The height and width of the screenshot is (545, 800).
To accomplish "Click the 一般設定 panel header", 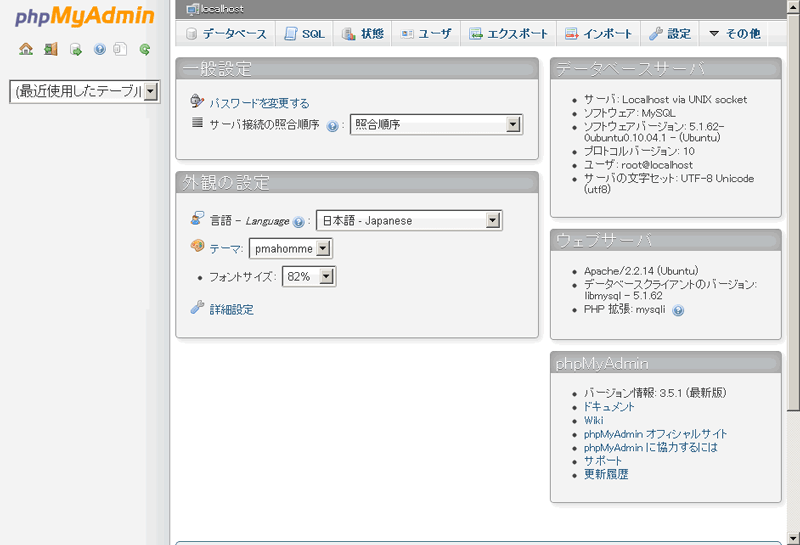I will [357, 69].
